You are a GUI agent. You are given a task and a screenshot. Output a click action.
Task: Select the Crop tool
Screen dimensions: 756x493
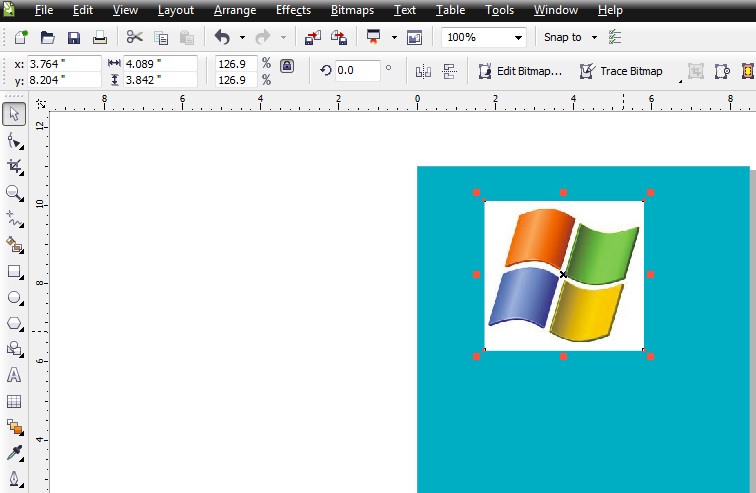coord(14,167)
